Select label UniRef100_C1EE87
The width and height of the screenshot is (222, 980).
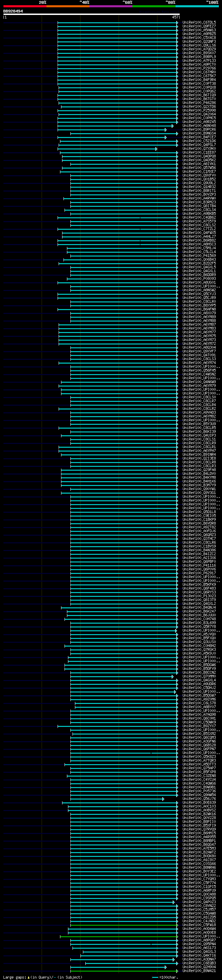click(199, 153)
